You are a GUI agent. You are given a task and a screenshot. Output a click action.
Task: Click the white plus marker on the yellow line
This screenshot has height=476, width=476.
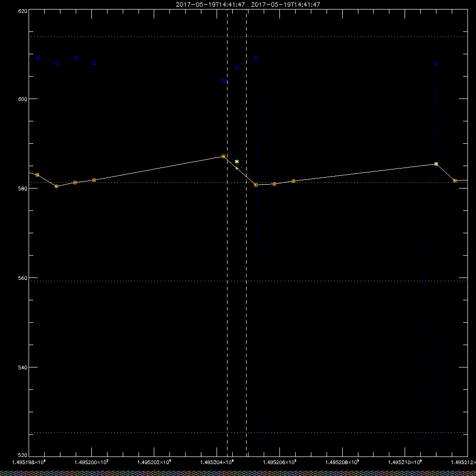(237, 168)
